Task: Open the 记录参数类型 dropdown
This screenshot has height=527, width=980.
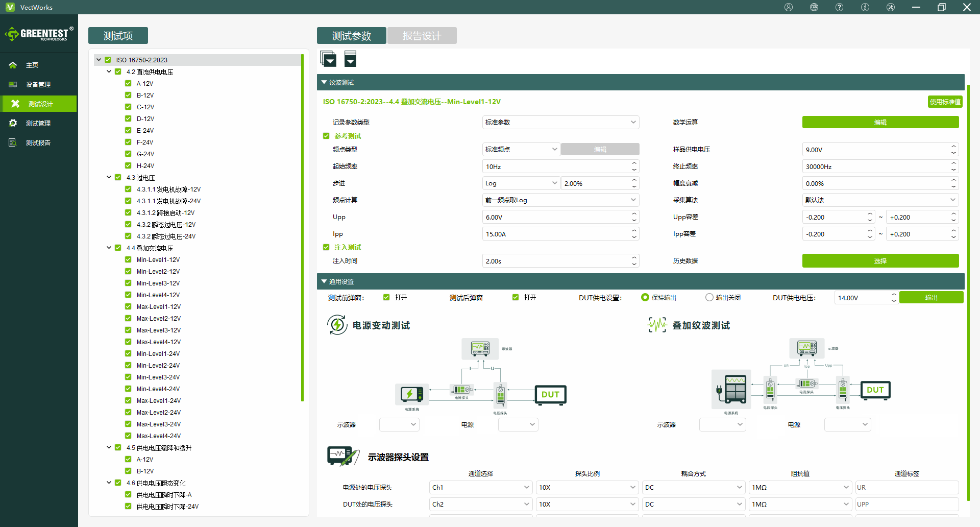Action: 560,122
